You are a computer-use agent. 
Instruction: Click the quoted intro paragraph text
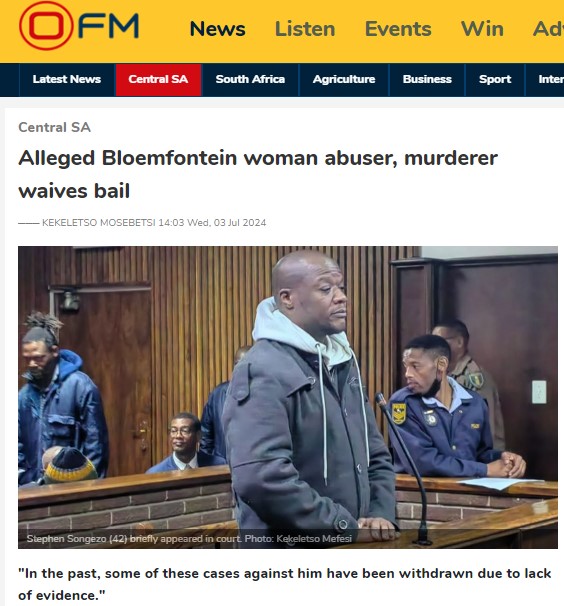[285, 584]
